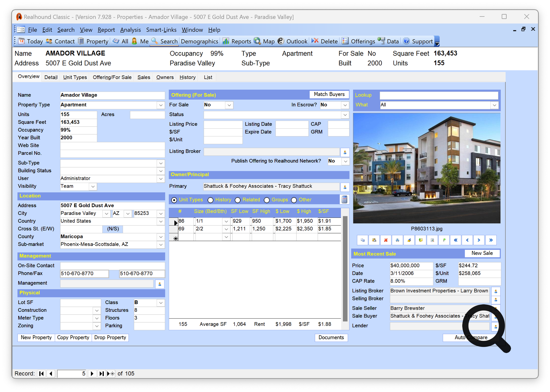Viewport: 550px width, 392px height.
Task: Open the Map toolbar item
Action: [x=264, y=41]
